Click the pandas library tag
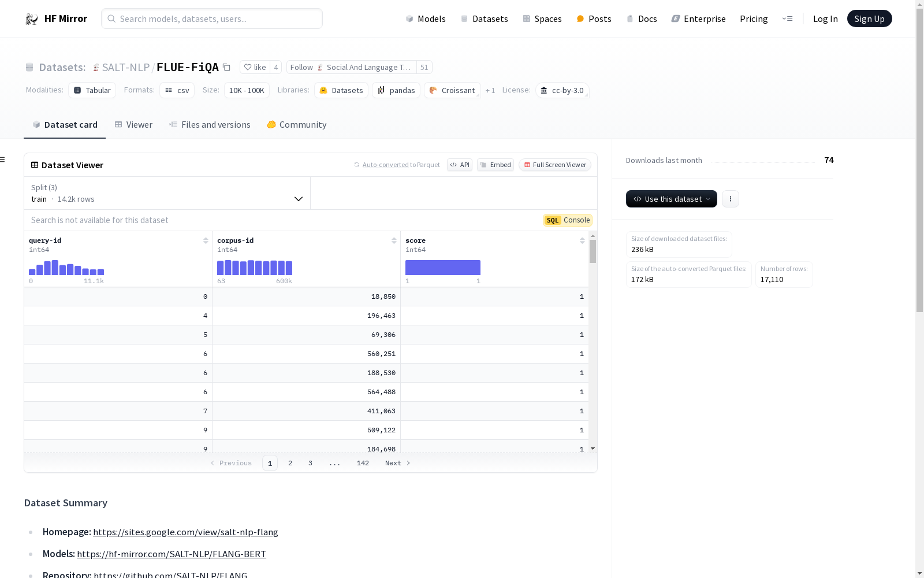The width and height of the screenshot is (924, 578). point(396,90)
